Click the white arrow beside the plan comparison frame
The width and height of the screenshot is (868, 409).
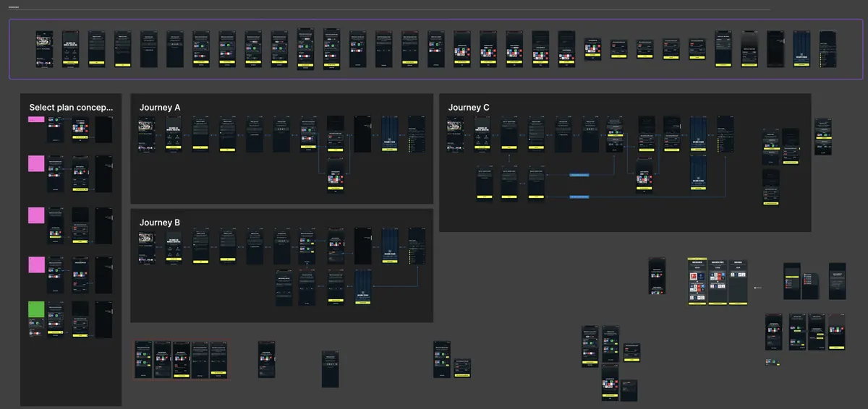point(758,288)
